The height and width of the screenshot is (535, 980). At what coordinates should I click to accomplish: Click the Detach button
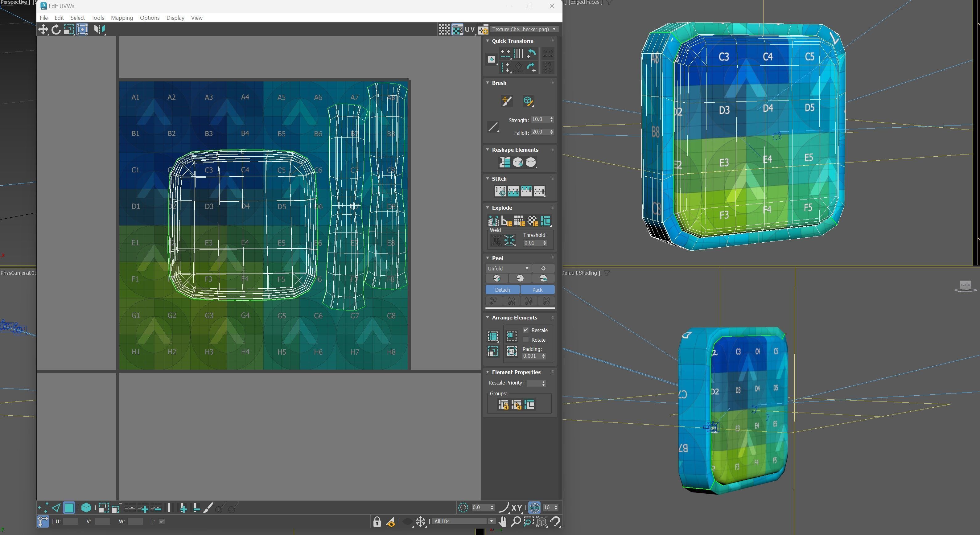click(x=502, y=290)
